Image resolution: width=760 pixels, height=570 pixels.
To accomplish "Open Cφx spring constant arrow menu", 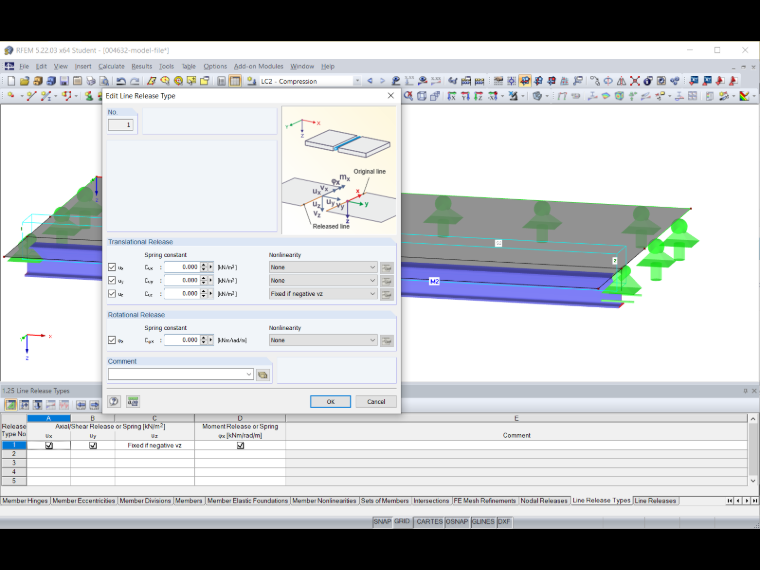I will click(210, 340).
